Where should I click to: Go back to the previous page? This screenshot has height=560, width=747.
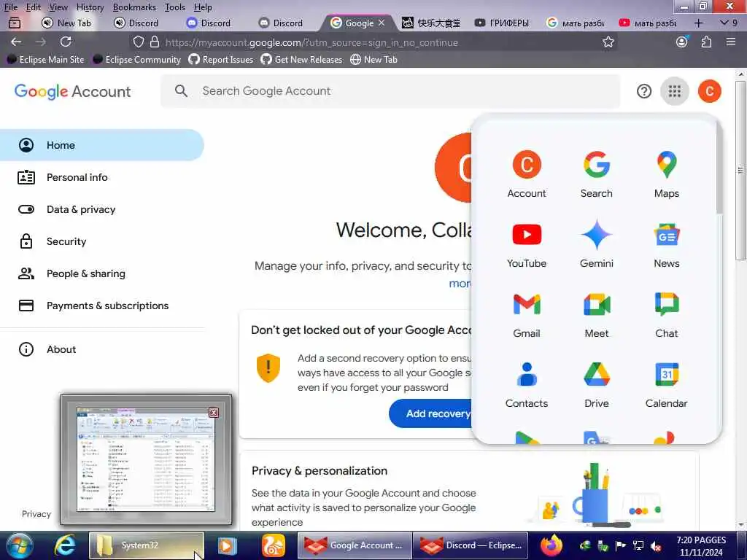point(16,42)
